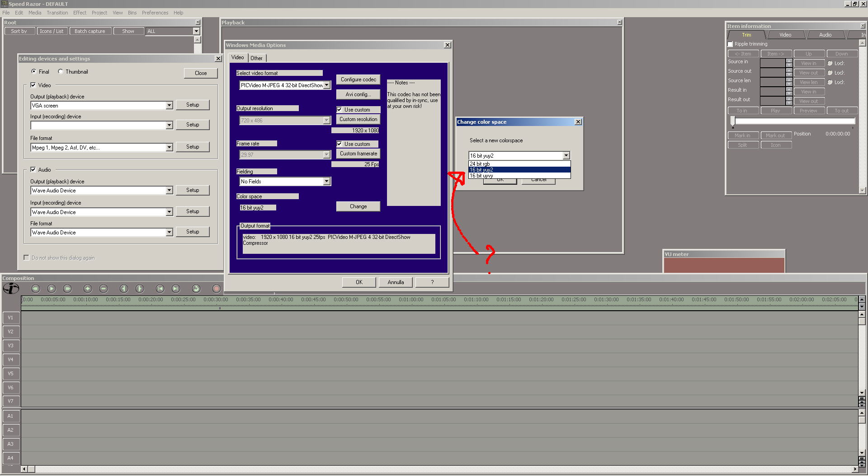Click the Source in up stepper arrow
This screenshot has height=476, width=868.
click(x=789, y=61)
